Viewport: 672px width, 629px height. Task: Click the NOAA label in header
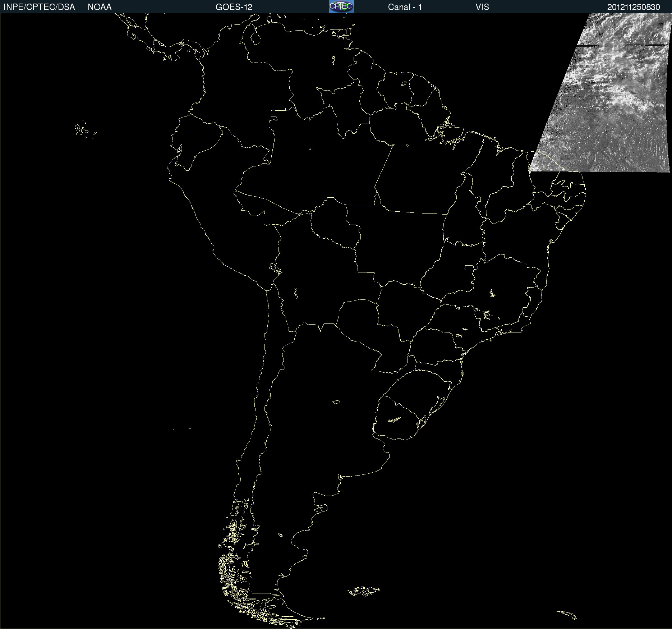coord(100,7)
